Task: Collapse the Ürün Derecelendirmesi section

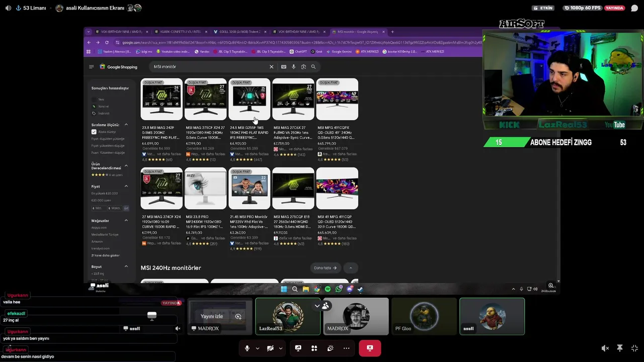Action: (126, 166)
